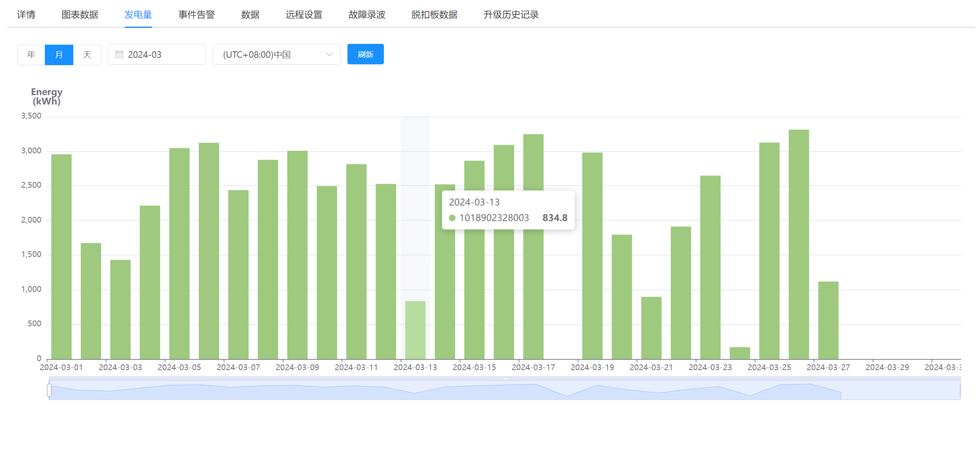Click the 2024-03-09 energy bar
980x466 pixels.
tap(297, 255)
